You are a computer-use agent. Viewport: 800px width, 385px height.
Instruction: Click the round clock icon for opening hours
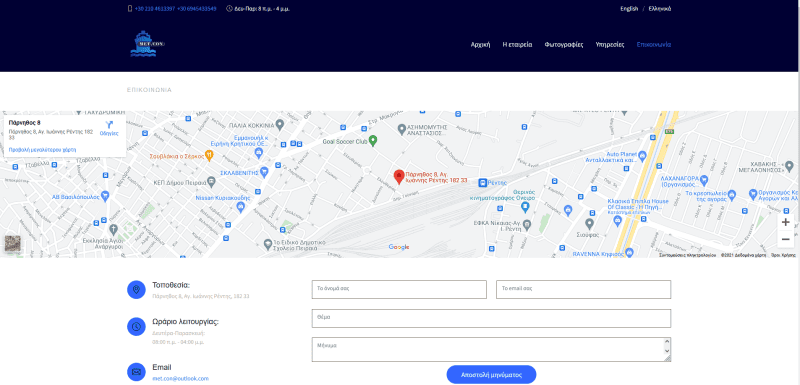click(x=136, y=326)
